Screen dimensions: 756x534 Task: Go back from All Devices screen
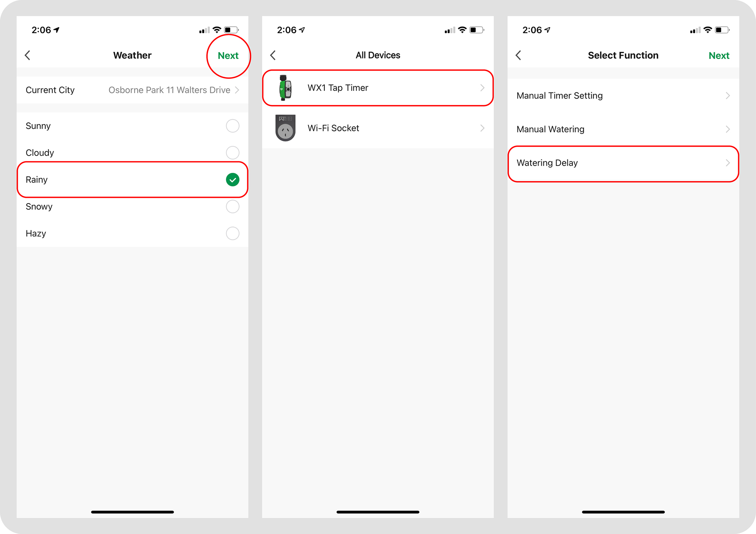(273, 55)
